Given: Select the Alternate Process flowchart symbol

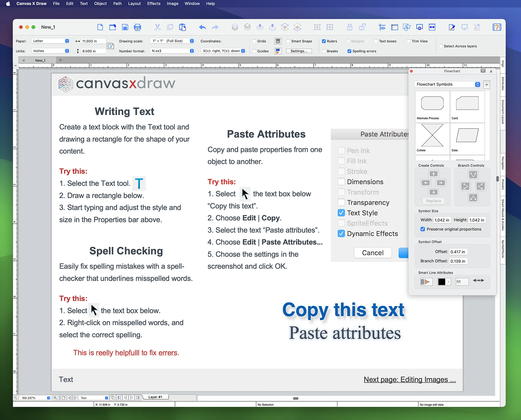Looking at the screenshot, I should pyautogui.click(x=432, y=107).
